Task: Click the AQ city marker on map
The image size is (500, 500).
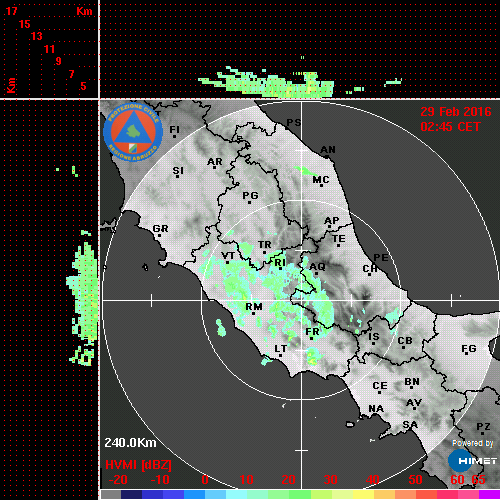Action: 317,267
